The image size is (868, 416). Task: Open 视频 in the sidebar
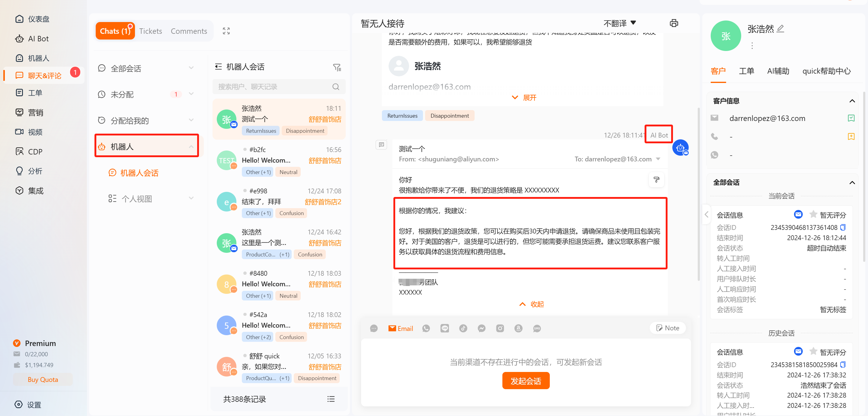point(29,132)
